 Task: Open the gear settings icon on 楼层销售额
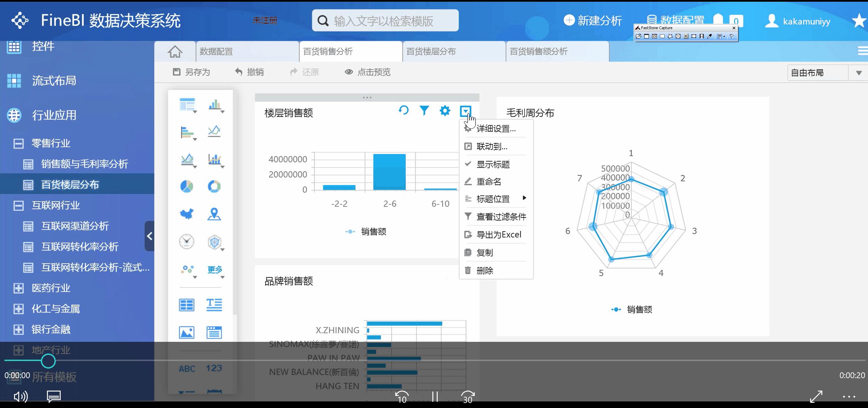[x=445, y=110]
